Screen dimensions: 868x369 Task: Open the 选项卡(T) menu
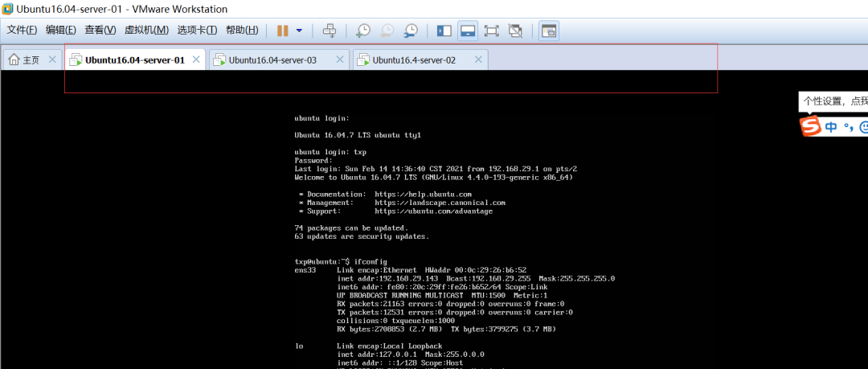(x=197, y=31)
